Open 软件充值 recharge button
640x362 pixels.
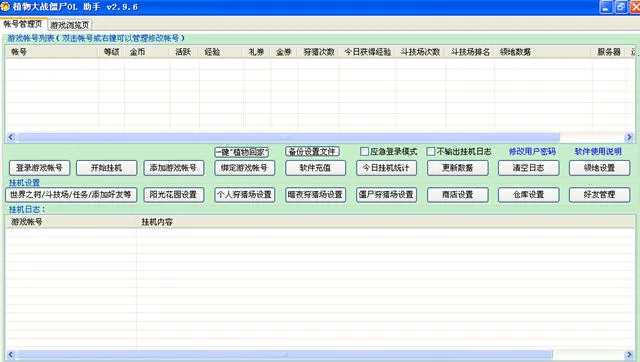(x=316, y=168)
